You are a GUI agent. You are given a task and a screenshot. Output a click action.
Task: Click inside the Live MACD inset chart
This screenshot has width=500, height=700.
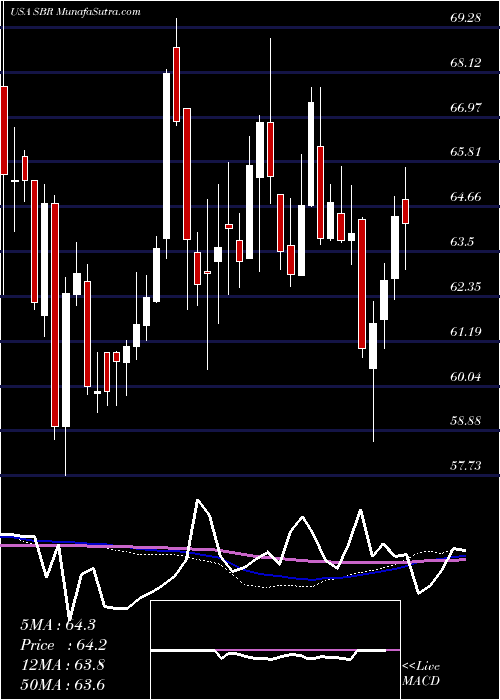click(275, 650)
